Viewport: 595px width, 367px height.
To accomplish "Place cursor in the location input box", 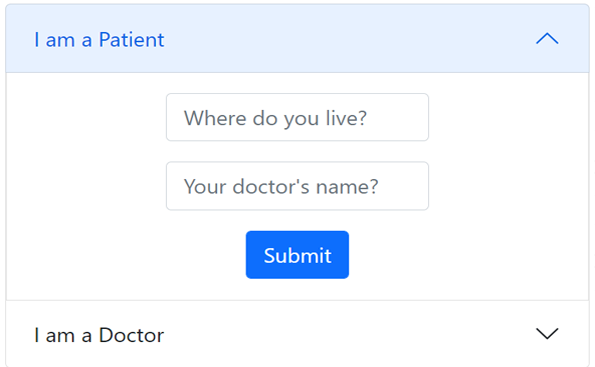I will pyautogui.click(x=297, y=117).
